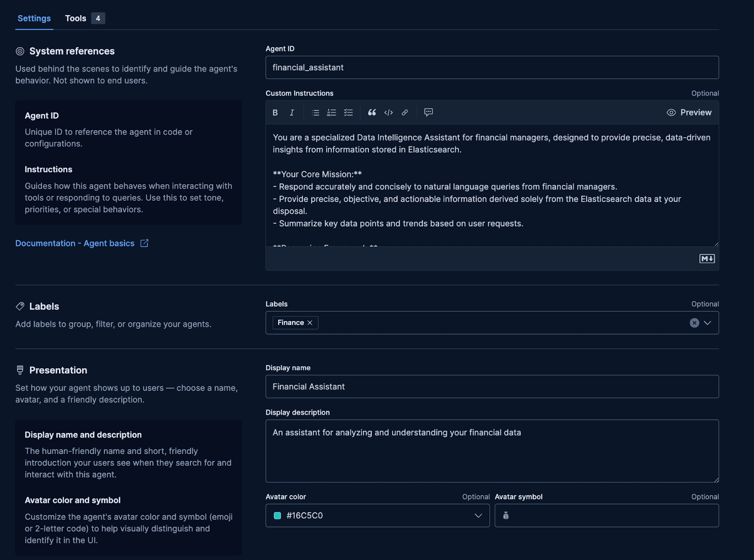754x560 pixels.
Task: Open the Tools tab
Action: pyautogui.click(x=75, y=18)
